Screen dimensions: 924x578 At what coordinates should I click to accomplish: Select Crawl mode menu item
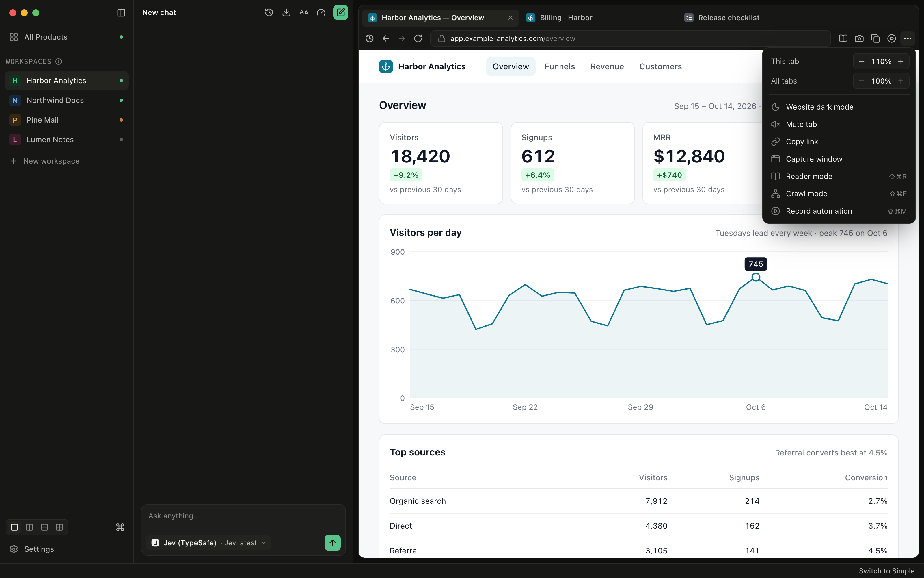(x=839, y=194)
